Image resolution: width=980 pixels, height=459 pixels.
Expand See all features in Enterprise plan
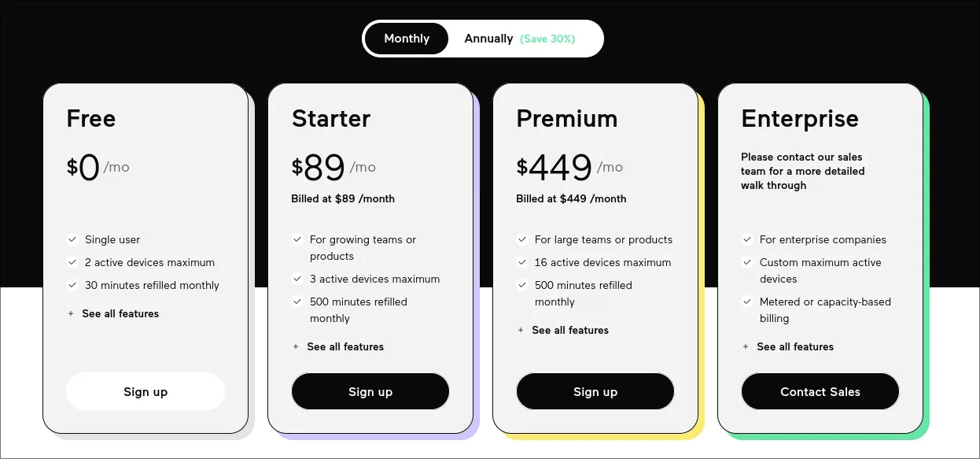point(794,346)
